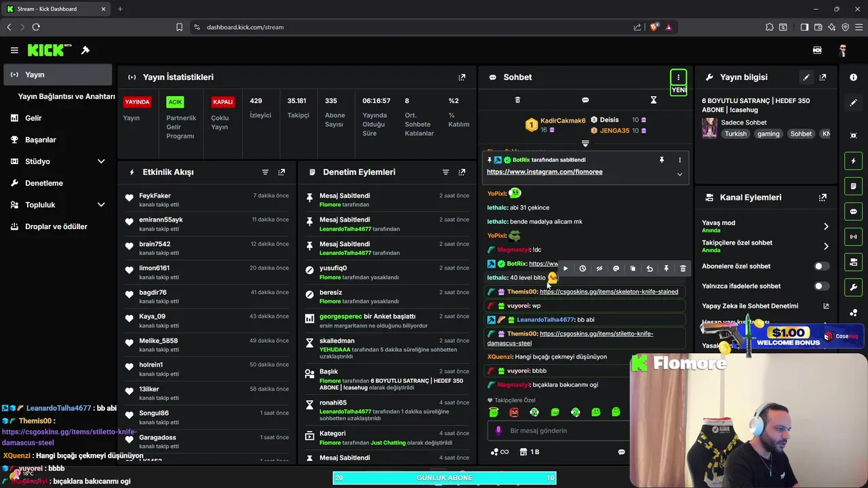The height and width of the screenshot is (488, 868).
Task: Pop out the Yayın İstatistikleri panel
Action: point(462,77)
